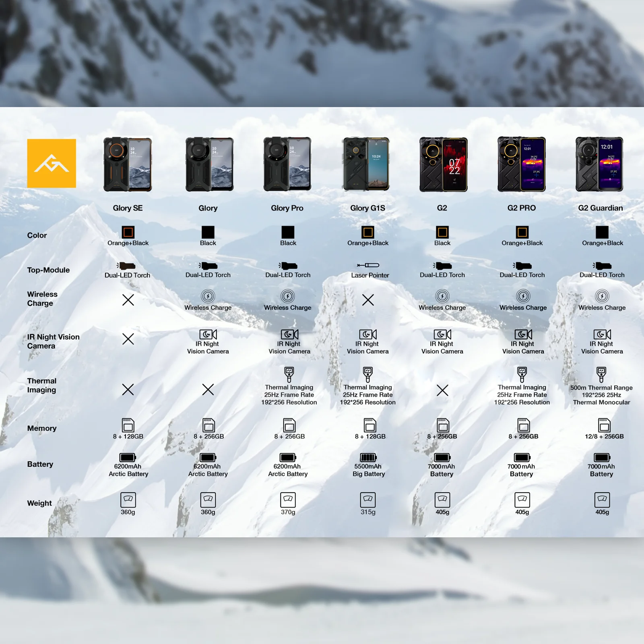Click the '5500mAh Big Battery' text
The width and height of the screenshot is (644, 644).
(368, 470)
